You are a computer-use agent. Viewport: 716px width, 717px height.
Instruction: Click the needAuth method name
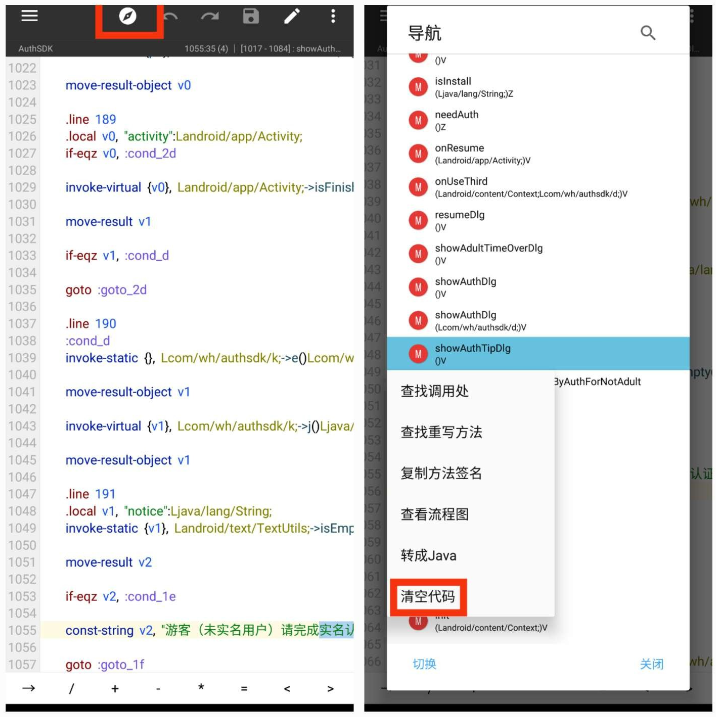click(x=456, y=114)
